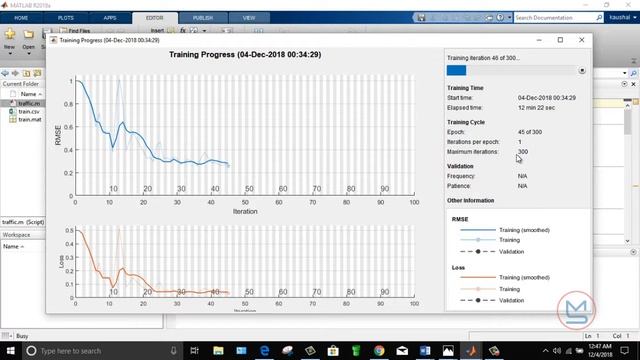Open Google Chrome from the taskbar
Screen dimensions: 640x360
click(x=379, y=351)
